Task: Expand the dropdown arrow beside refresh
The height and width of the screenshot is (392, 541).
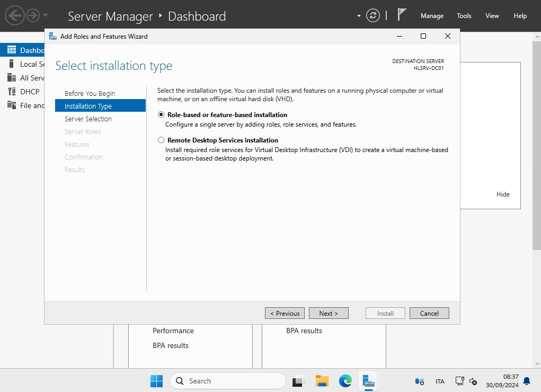Action: click(359, 15)
